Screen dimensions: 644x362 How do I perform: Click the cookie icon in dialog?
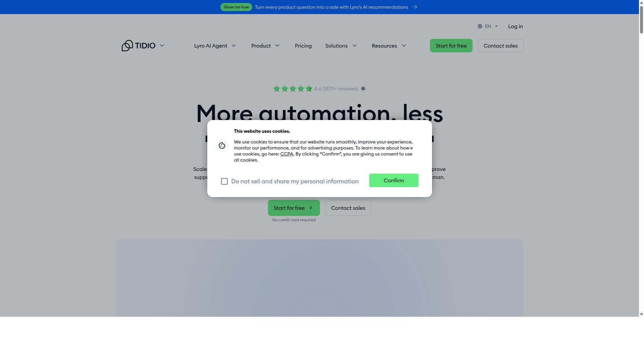[222, 145]
